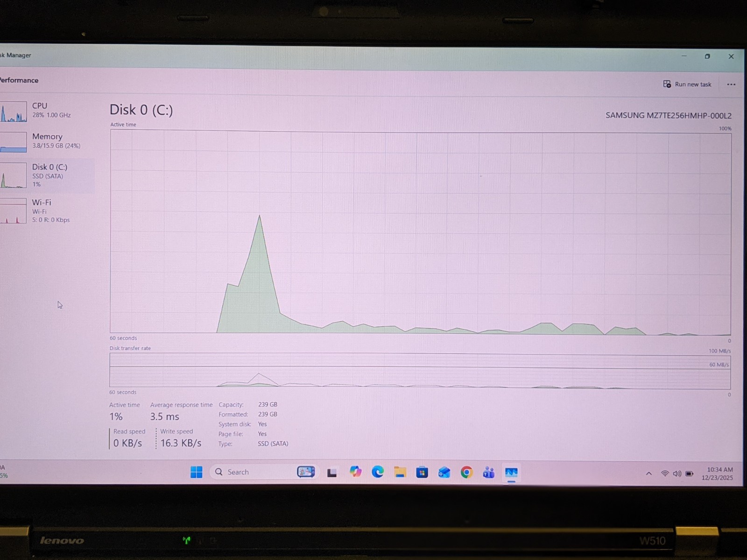
Task: Select the Wi-Fi performance item
Action: [x=47, y=211]
